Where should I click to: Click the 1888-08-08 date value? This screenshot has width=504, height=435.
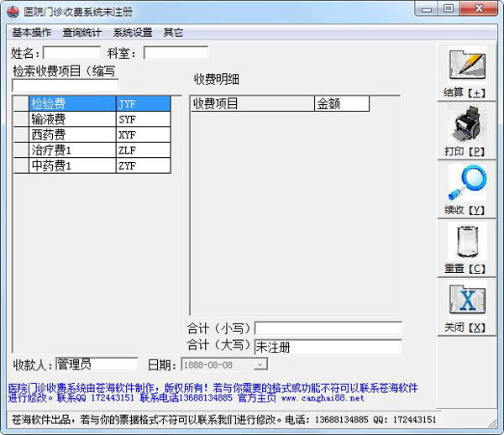[x=208, y=365]
